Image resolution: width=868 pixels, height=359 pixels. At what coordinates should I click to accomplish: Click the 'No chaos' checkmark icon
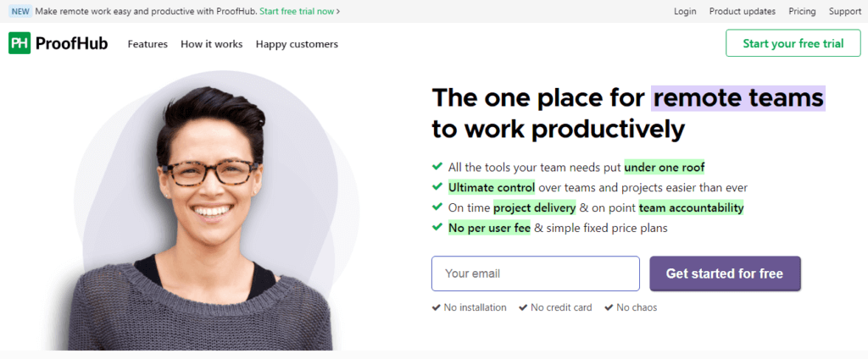pos(609,307)
